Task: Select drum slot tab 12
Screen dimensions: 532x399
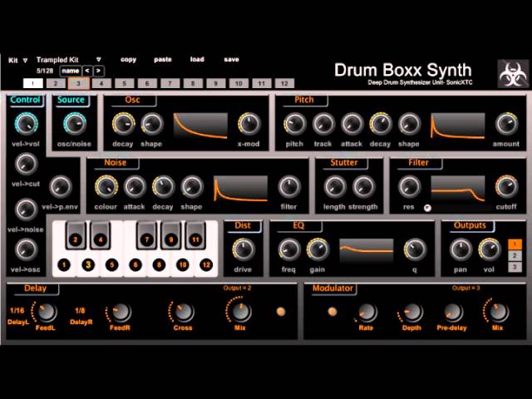Action: (284, 83)
